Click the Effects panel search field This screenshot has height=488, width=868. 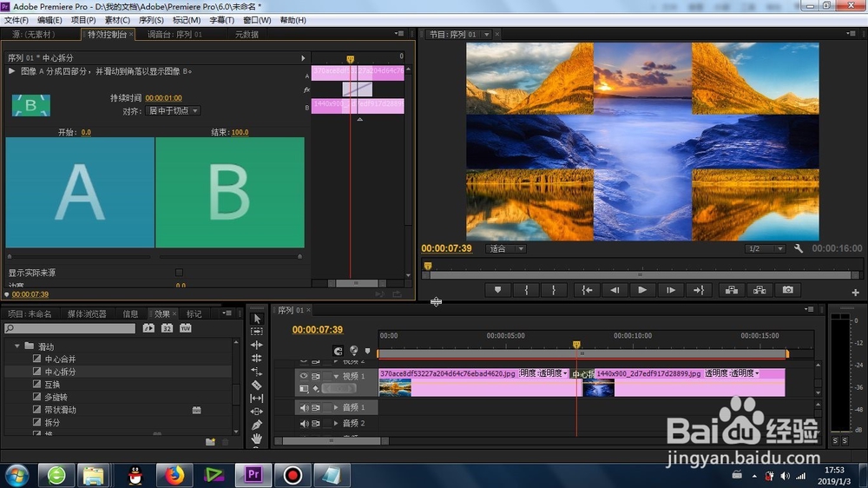[x=69, y=328]
